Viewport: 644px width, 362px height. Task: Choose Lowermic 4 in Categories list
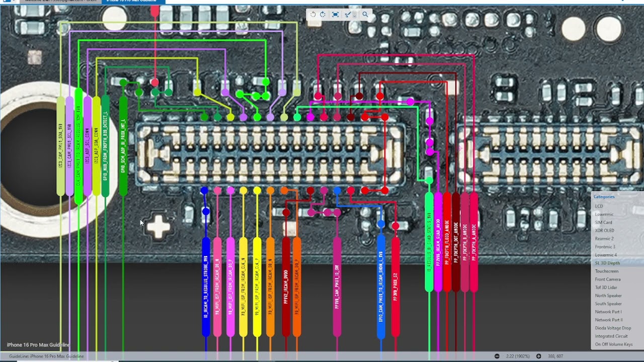tap(605, 255)
